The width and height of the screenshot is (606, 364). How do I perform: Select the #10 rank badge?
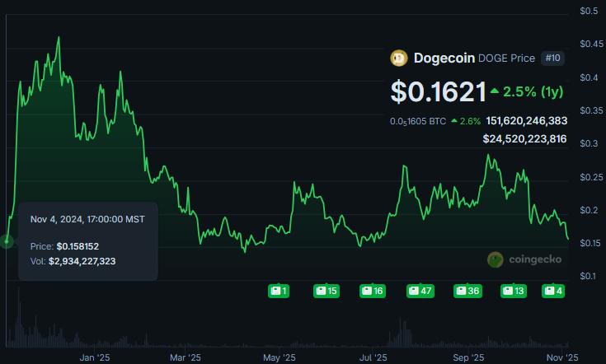click(x=553, y=58)
